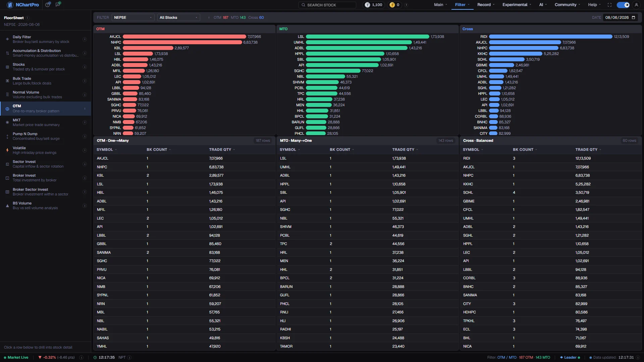
Task: Expand the Main menu
Action: (440, 5)
